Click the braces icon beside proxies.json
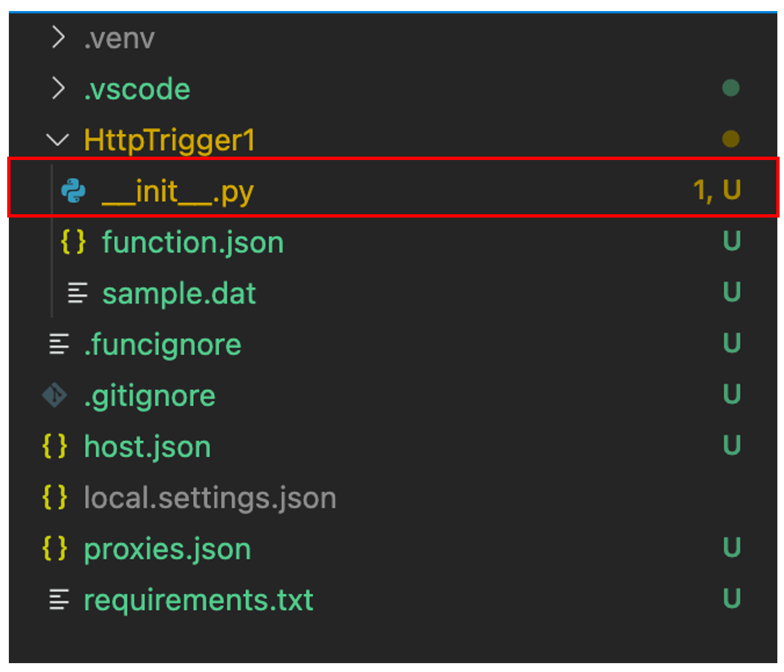Screen dimensions: 784x672 coord(55,549)
